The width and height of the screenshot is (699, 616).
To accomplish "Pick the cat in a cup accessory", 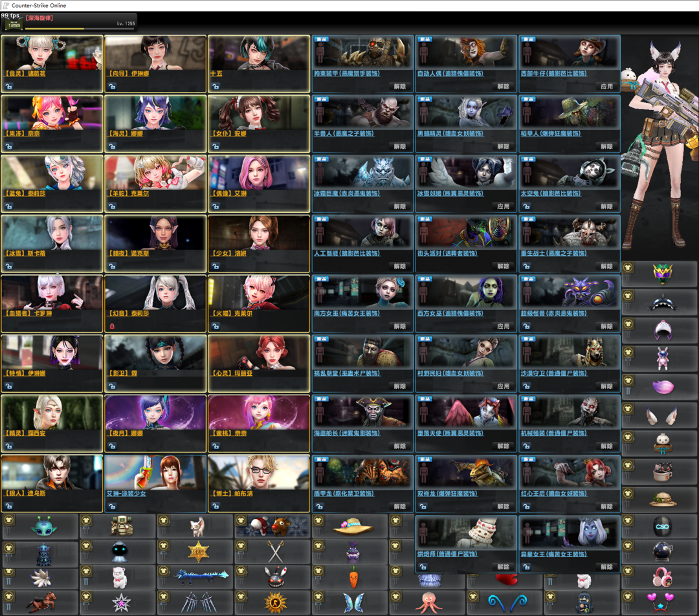I will tap(663, 470).
